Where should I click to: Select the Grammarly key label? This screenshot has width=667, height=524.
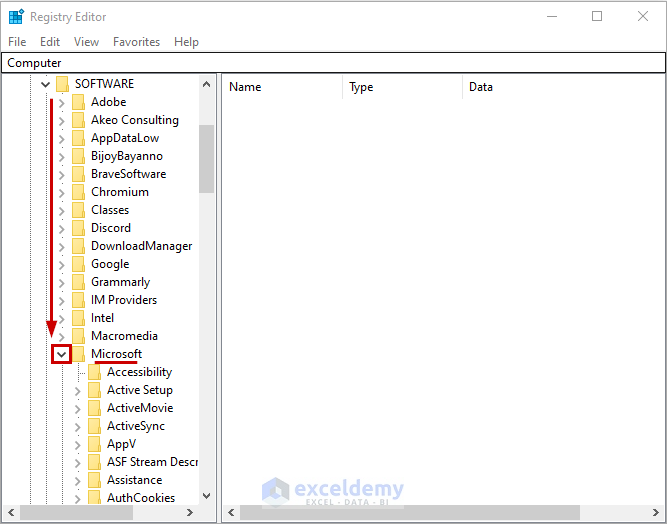(120, 282)
